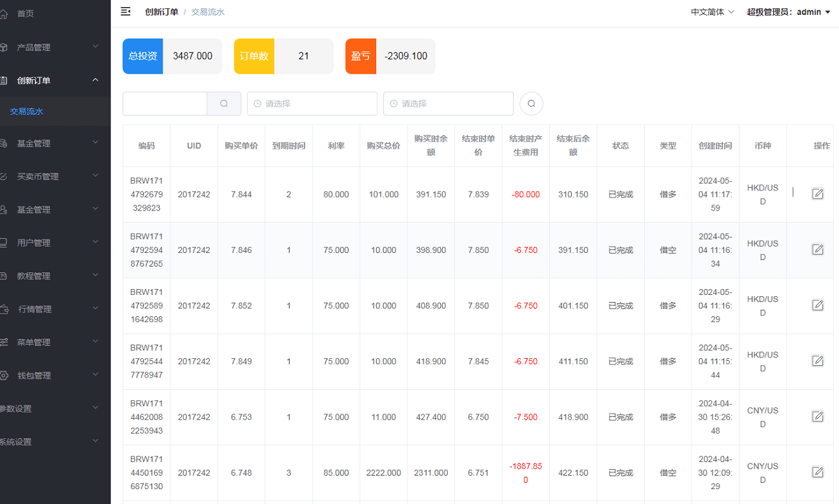This screenshot has width=839, height=504.
Task: Click edit icon for 2024-05-04 11:16:34 order
Action: [x=818, y=250]
